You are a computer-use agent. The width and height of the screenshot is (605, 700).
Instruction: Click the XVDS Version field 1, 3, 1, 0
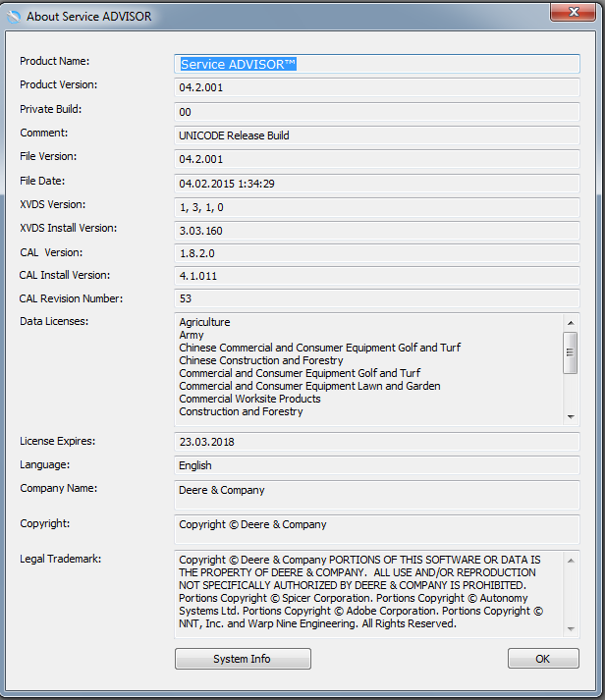point(377,207)
